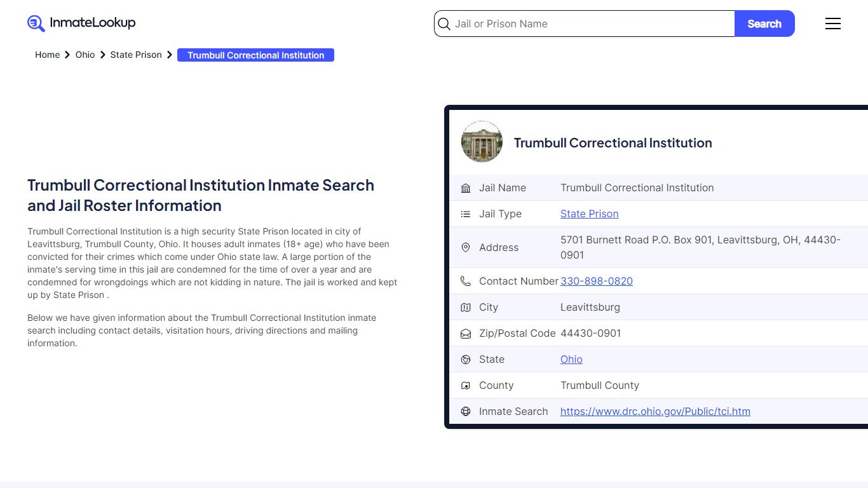Click the chevron after Home breadcrumb

(67, 55)
